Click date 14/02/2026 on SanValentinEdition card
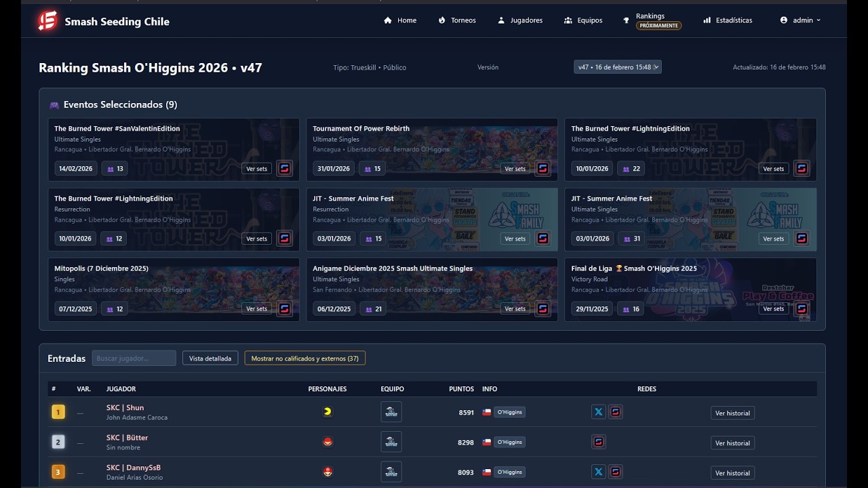Viewport: 868px width, 488px height. [x=75, y=169]
